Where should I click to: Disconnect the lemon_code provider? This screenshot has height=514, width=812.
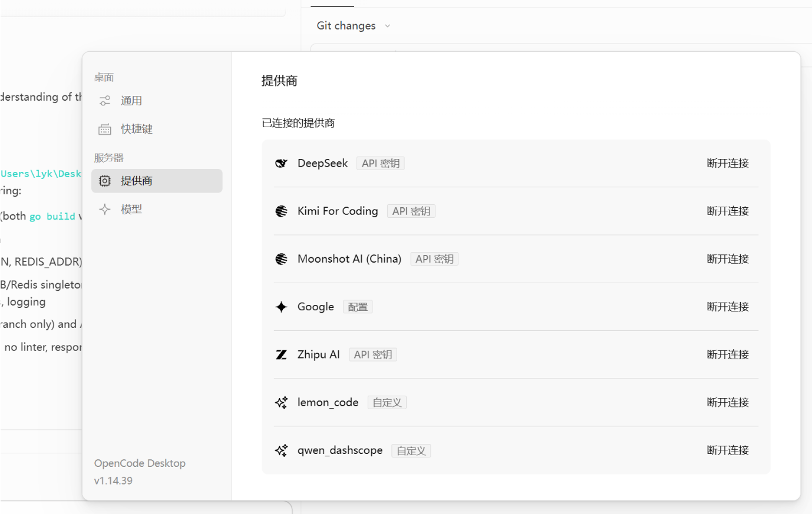point(728,402)
